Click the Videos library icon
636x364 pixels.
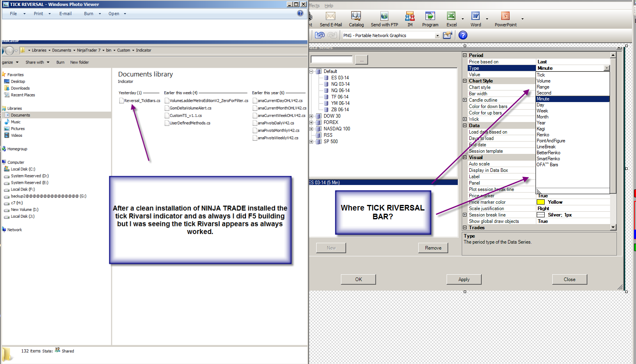[x=7, y=135]
